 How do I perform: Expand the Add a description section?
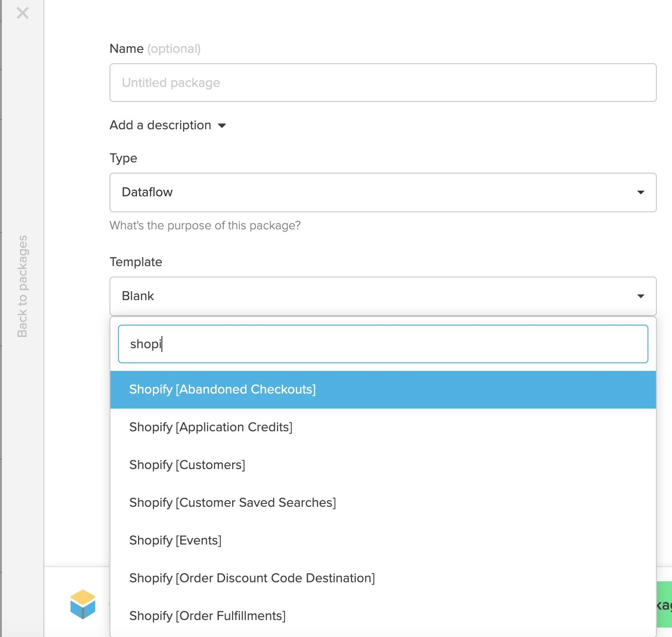point(168,125)
